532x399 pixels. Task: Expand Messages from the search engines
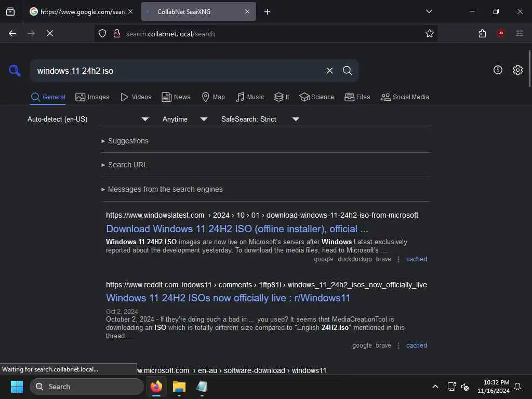click(162, 189)
